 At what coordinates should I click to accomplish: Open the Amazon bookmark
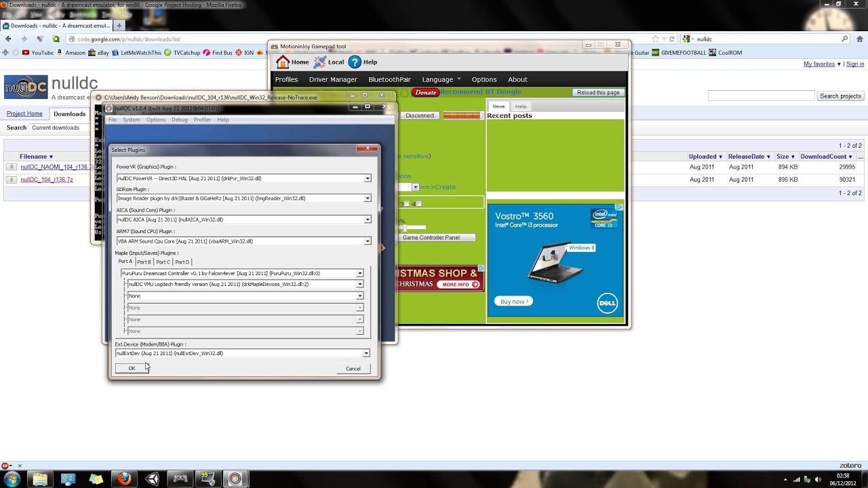tap(71, 53)
